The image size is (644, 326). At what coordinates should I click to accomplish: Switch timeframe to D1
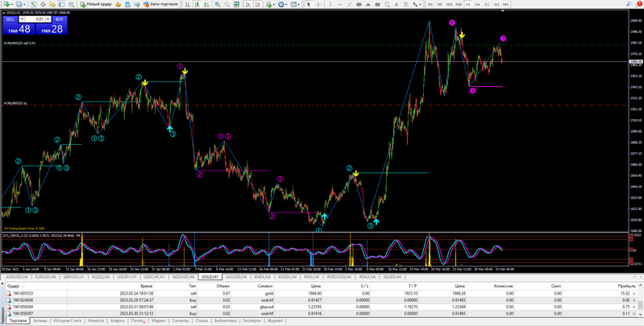tap(487, 5)
